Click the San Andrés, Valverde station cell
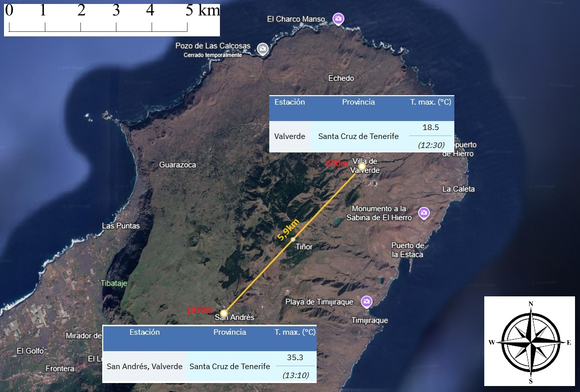The width and height of the screenshot is (580, 392). tap(145, 367)
